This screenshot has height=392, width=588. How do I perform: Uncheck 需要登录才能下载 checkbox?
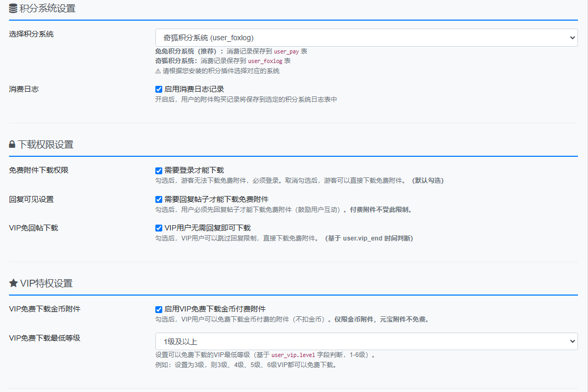click(159, 171)
